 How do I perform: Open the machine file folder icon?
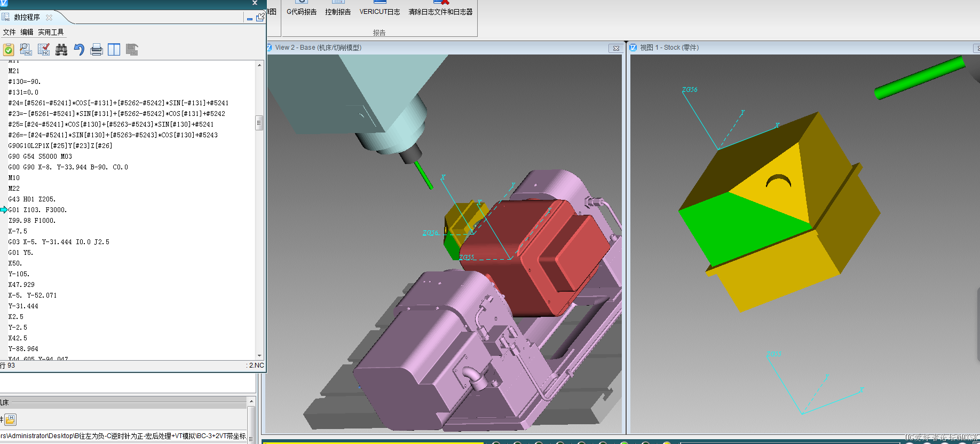pos(11,419)
